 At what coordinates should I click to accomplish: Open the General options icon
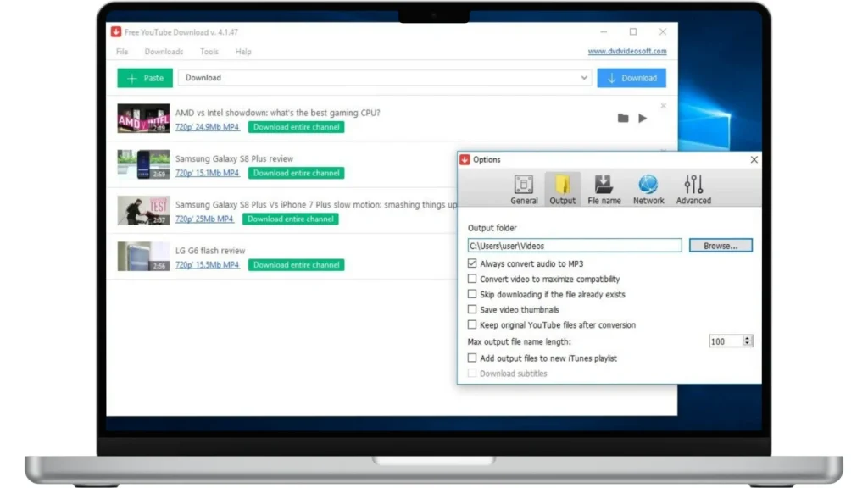[x=524, y=185]
